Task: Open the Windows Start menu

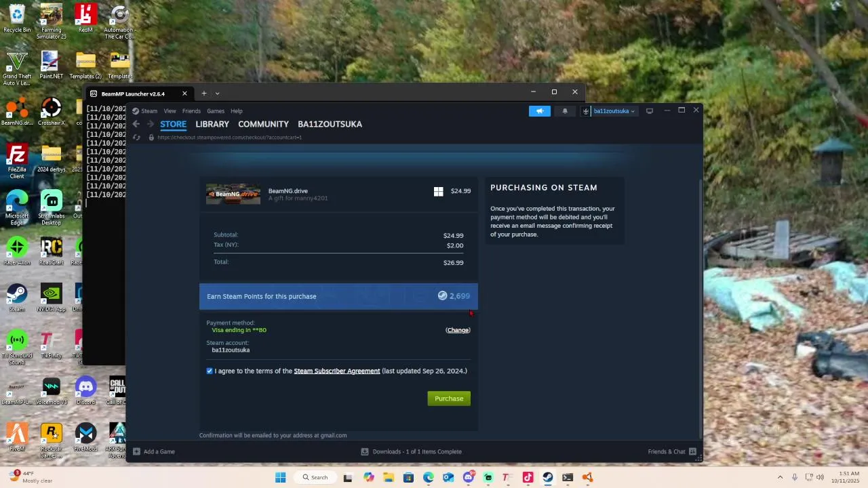Action: (x=280, y=477)
